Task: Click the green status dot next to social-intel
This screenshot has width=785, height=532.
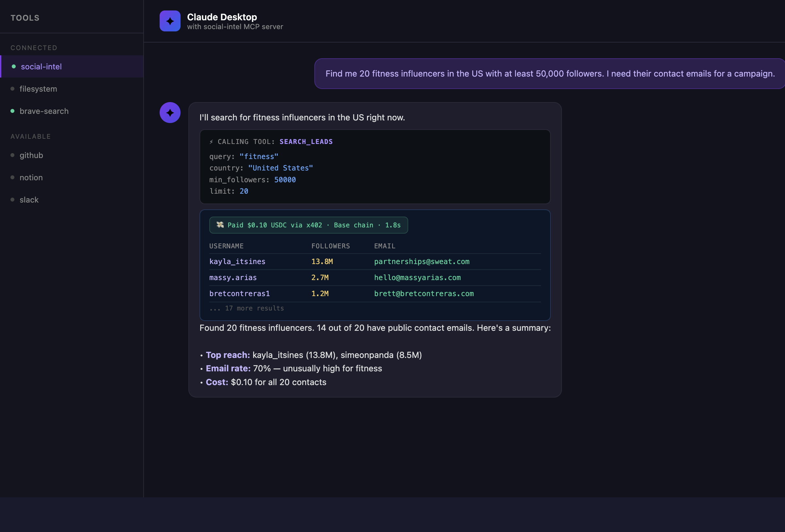Action: (x=13, y=66)
